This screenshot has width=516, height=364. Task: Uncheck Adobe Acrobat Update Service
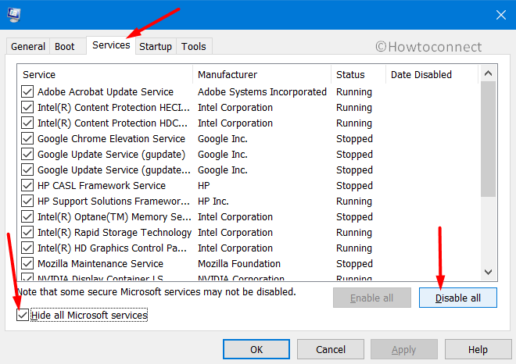pos(27,92)
